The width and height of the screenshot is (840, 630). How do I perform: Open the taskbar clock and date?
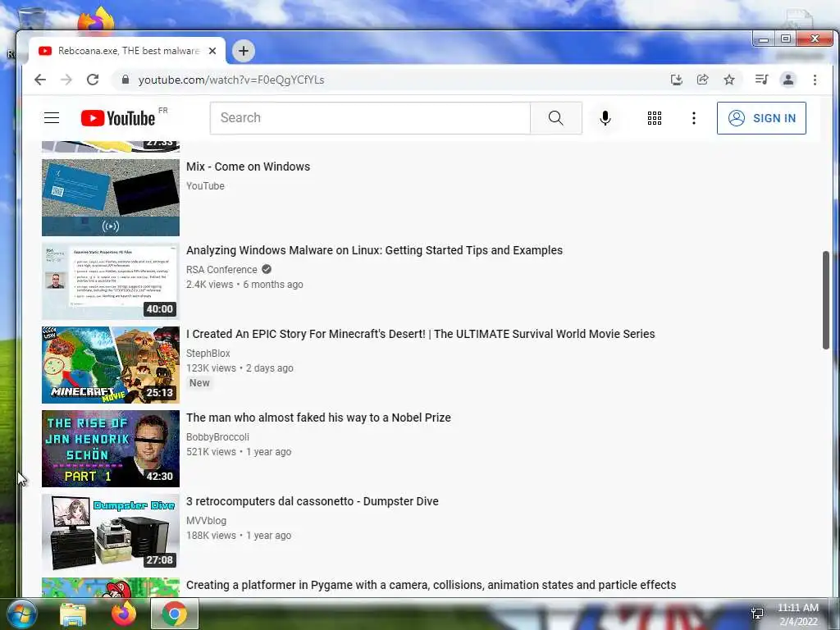point(798,614)
